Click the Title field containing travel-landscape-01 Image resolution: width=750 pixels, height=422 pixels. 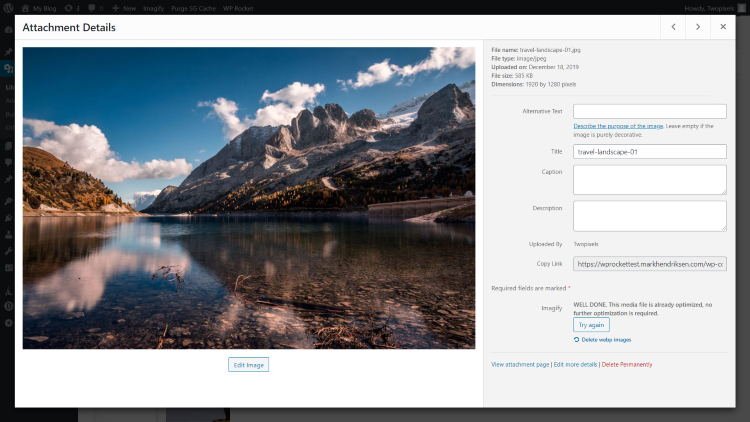coord(650,152)
